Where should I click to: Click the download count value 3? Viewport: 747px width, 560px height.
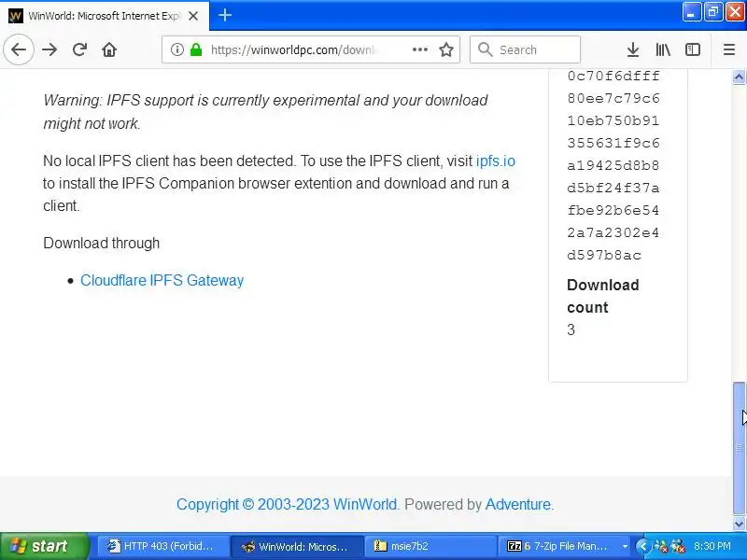point(571,329)
